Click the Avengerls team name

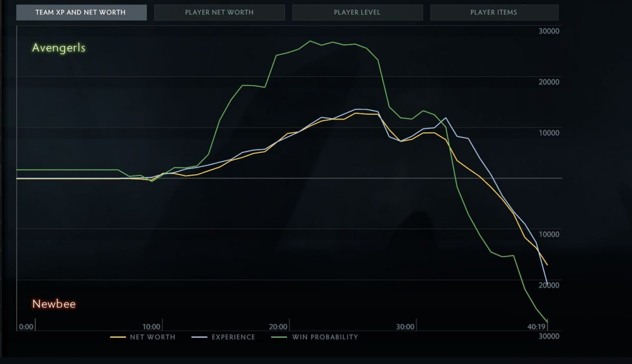pyautogui.click(x=58, y=48)
